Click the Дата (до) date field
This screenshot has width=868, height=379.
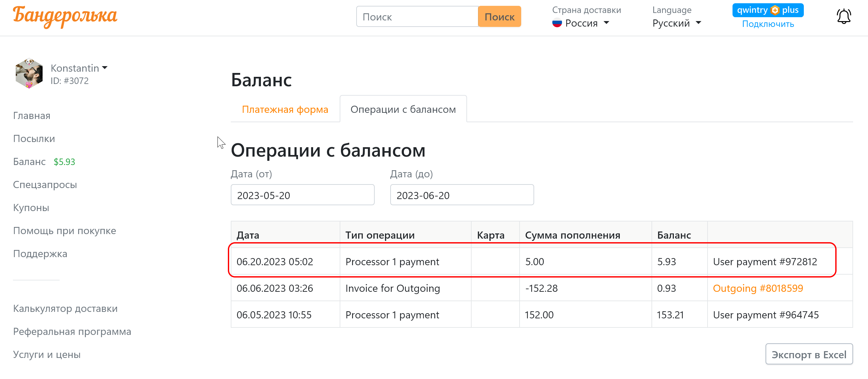(x=462, y=195)
